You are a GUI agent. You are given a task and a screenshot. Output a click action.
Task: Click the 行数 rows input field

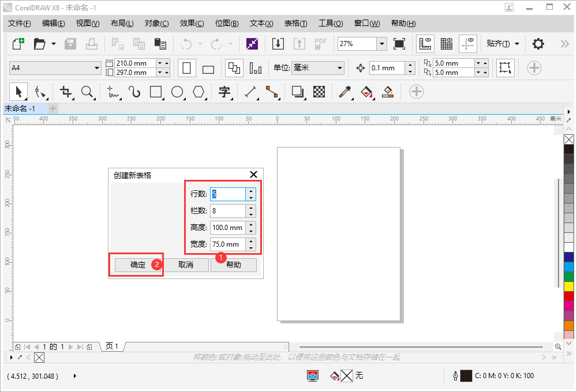[228, 194]
